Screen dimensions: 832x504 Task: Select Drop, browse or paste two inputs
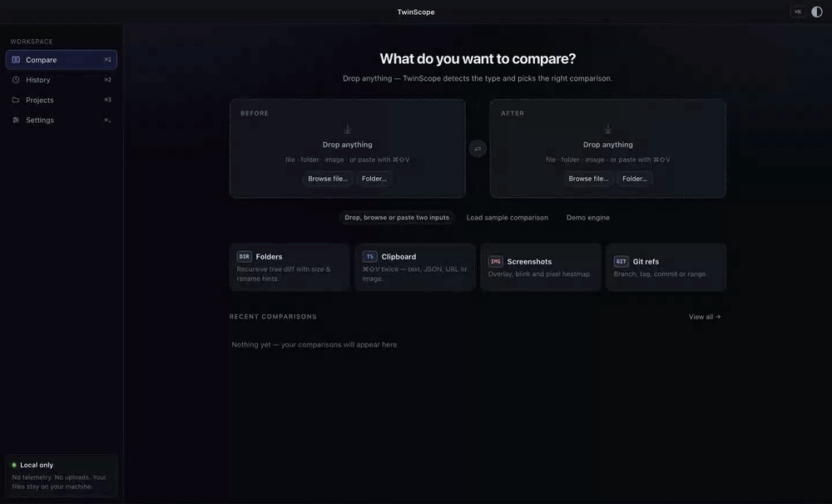tap(397, 218)
